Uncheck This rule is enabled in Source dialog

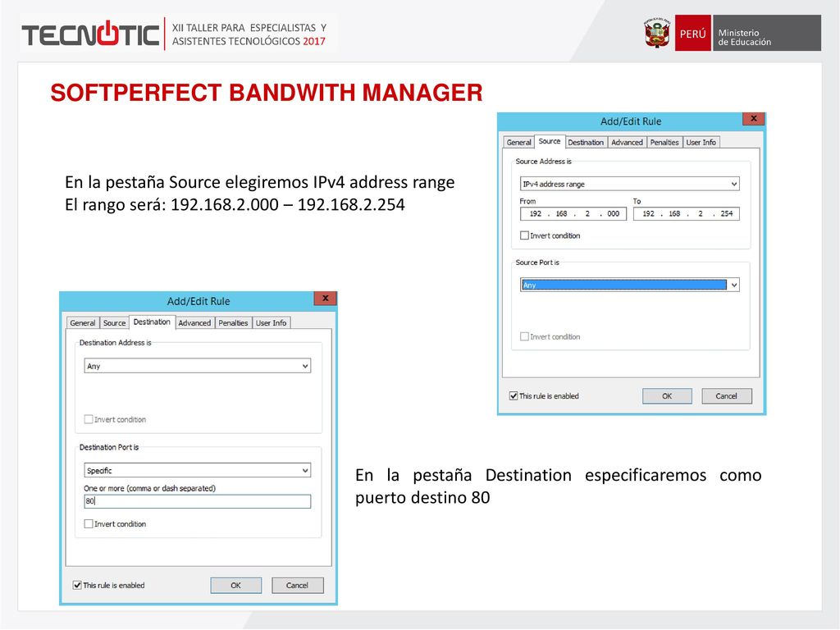click(514, 396)
